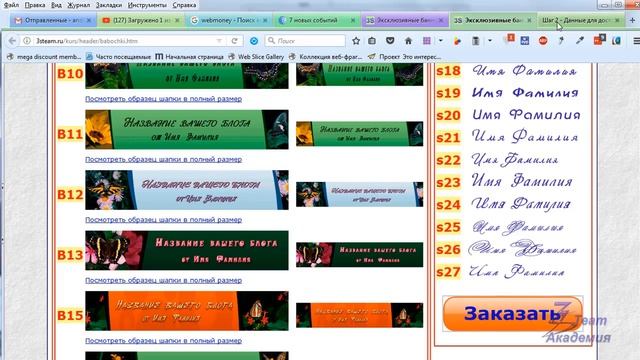Open full-size sample link under banner B11

[x=163, y=159]
